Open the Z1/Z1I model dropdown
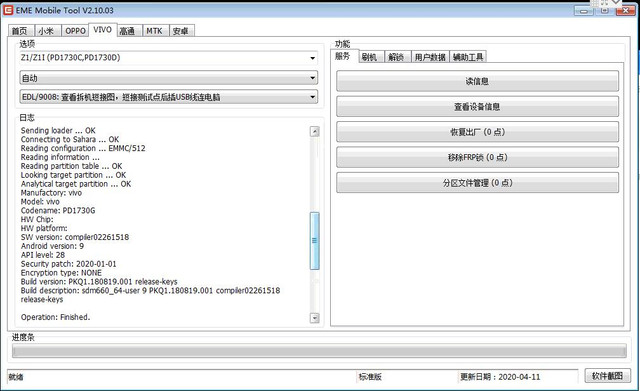 point(168,58)
